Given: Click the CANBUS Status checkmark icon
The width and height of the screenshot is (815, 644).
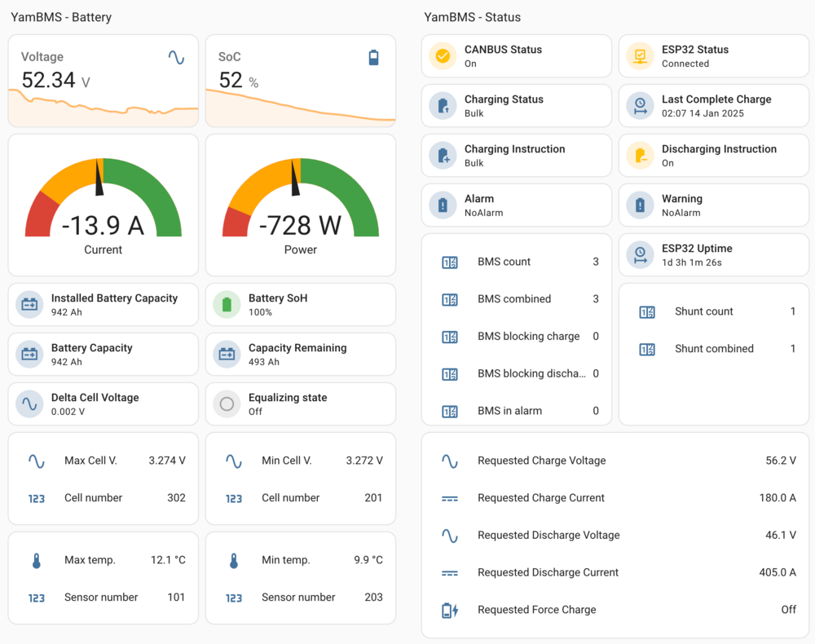Looking at the screenshot, I should (443, 56).
